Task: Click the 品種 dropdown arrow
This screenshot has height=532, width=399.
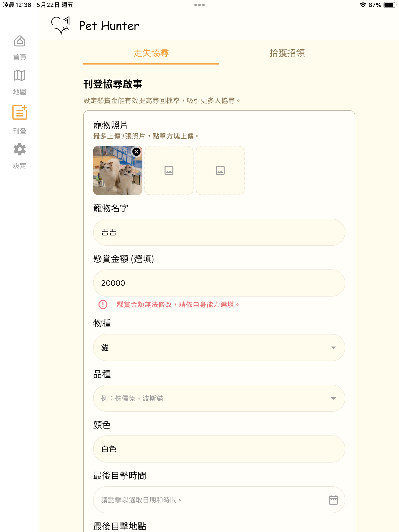Action: pos(333,398)
